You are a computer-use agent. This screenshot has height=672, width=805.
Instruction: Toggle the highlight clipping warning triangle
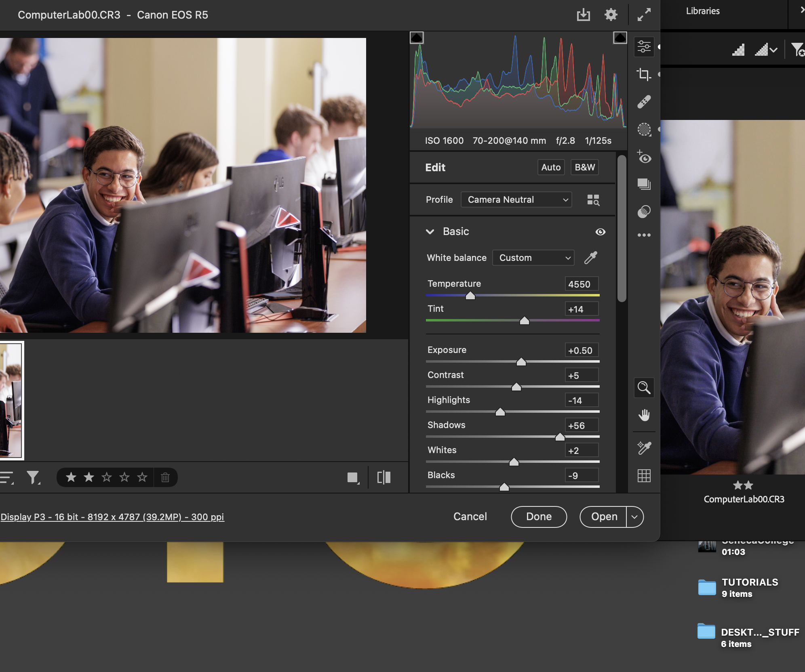(620, 37)
